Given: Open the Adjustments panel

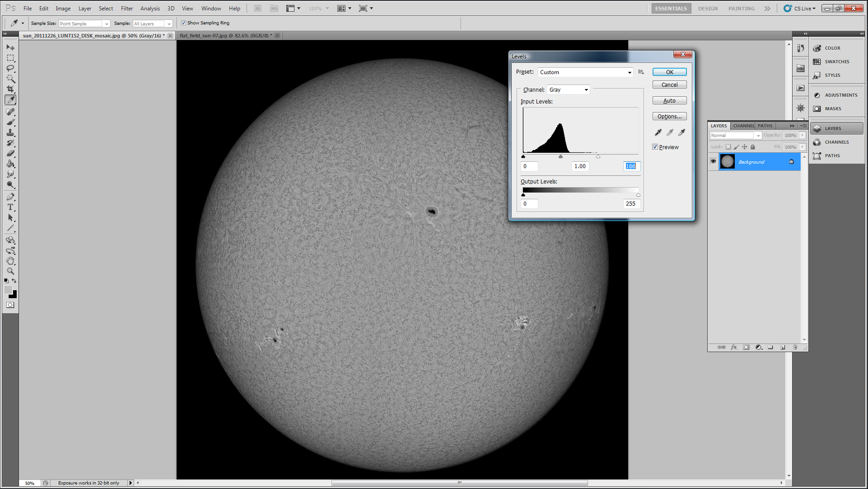Looking at the screenshot, I should click(x=836, y=95).
